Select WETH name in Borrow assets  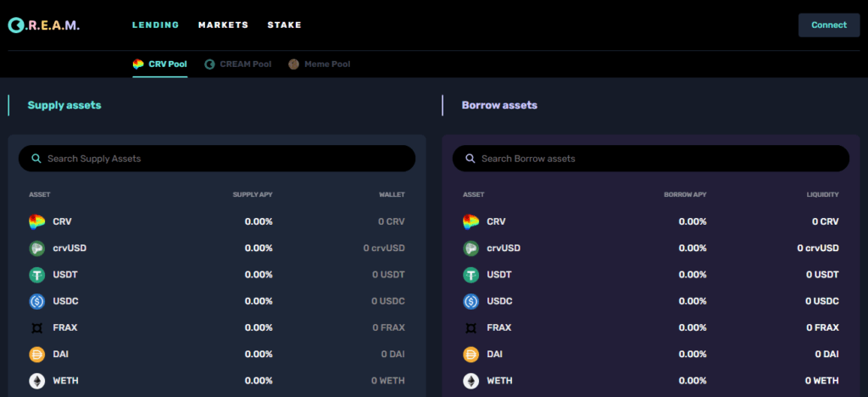499,381
